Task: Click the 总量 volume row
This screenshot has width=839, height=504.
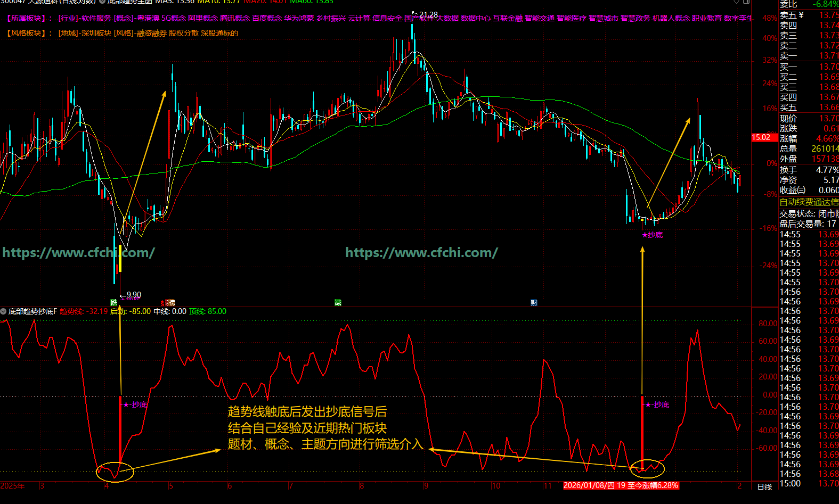Action: pyautogui.click(x=809, y=148)
